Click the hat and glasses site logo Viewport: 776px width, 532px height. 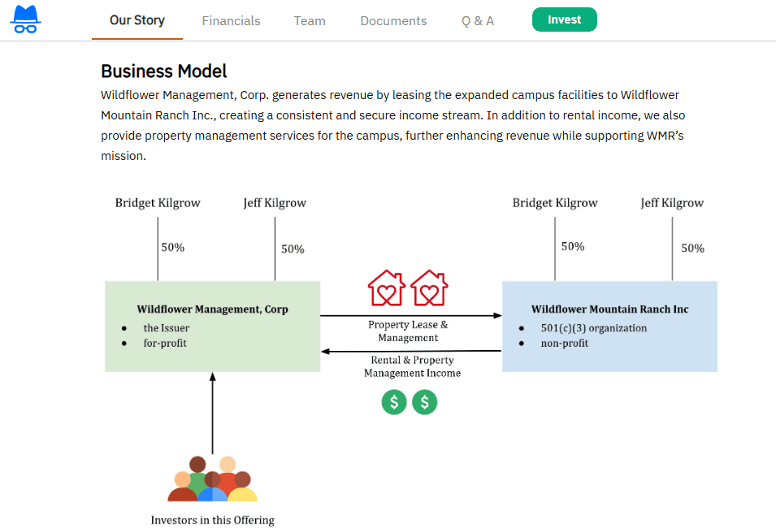coord(26,20)
